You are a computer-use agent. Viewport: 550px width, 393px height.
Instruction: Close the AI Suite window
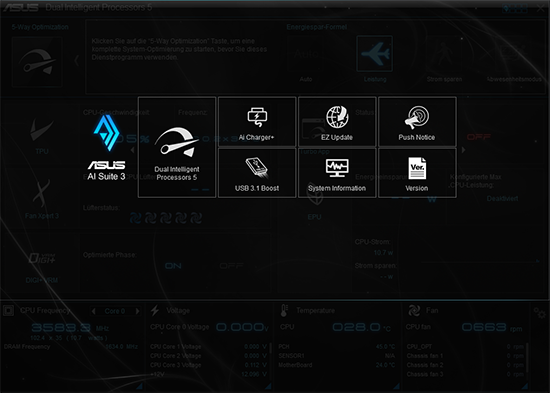point(540,9)
